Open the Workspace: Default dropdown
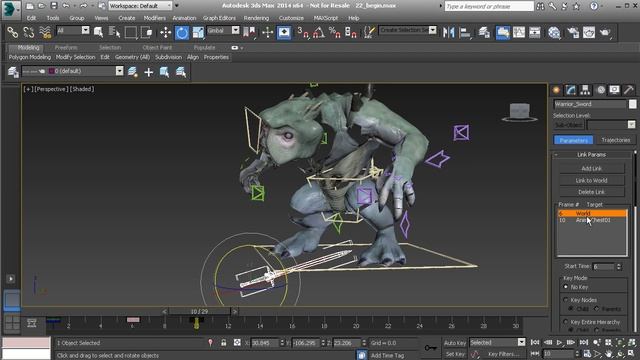640x360 pixels. (x=140, y=6)
